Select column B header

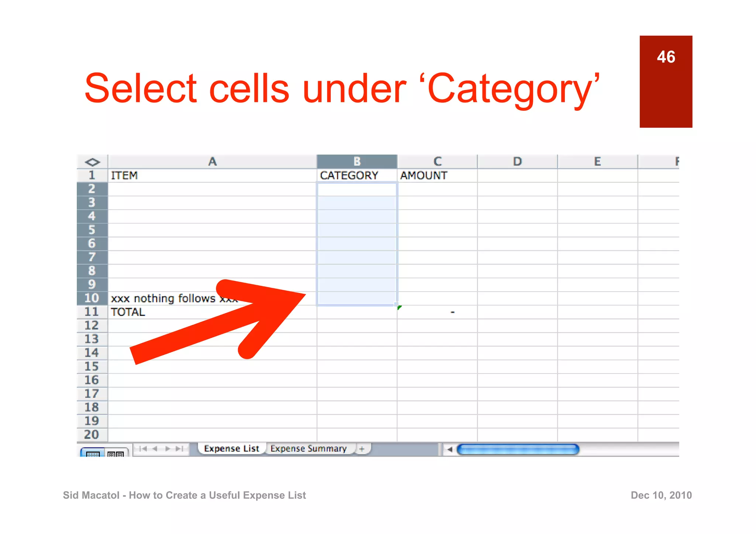tap(357, 162)
